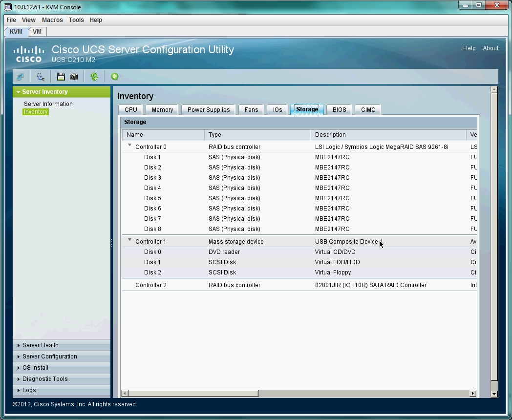Select the Disk 7 row
Image resolution: width=512 pixels, height=420 pixels.
click(x=299, y=219)
